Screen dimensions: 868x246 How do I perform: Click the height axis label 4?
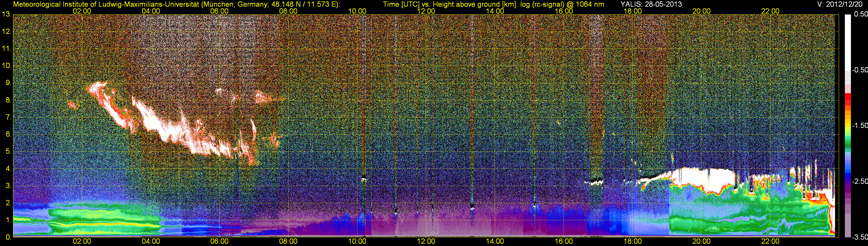(8, 168)
